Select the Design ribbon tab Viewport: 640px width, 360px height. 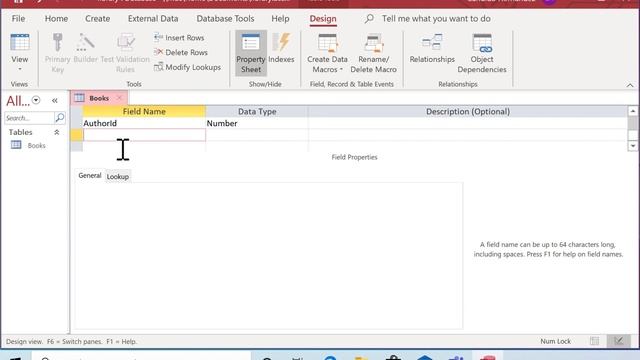click(323, 19)
